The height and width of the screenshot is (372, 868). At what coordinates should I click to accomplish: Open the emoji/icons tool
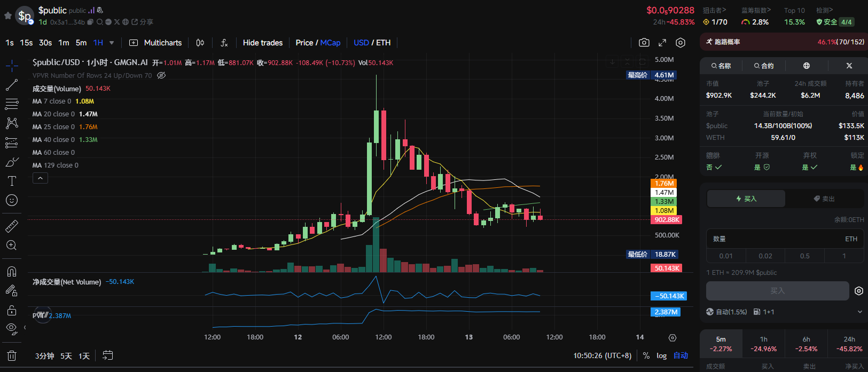click(12, 200)
